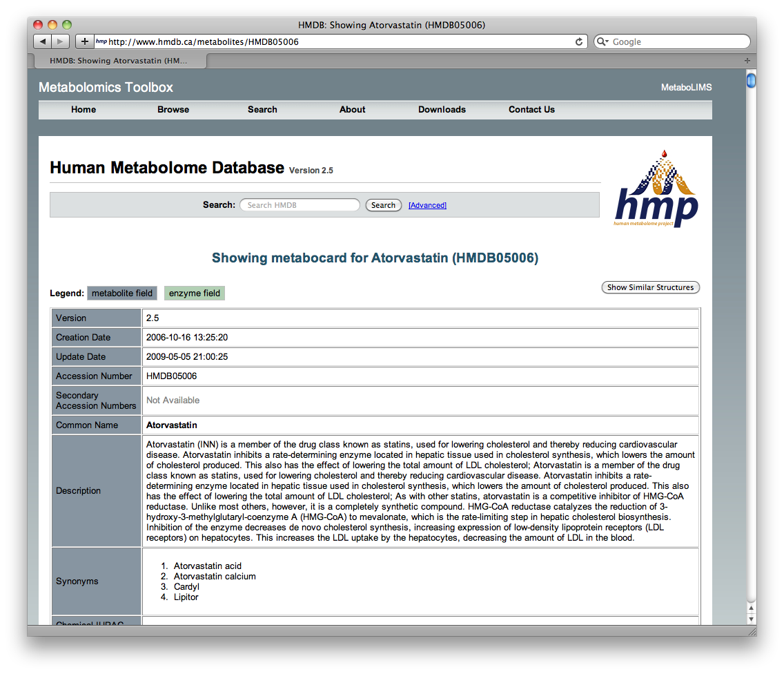Click the Human Metabolome Database title
Image resolution: width=784 pixels, height=674 pixels.
pyautogui.click(x=167, y=168)
